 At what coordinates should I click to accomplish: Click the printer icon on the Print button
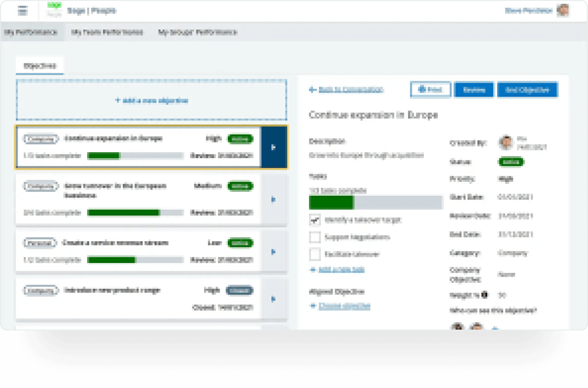[422, 89]
